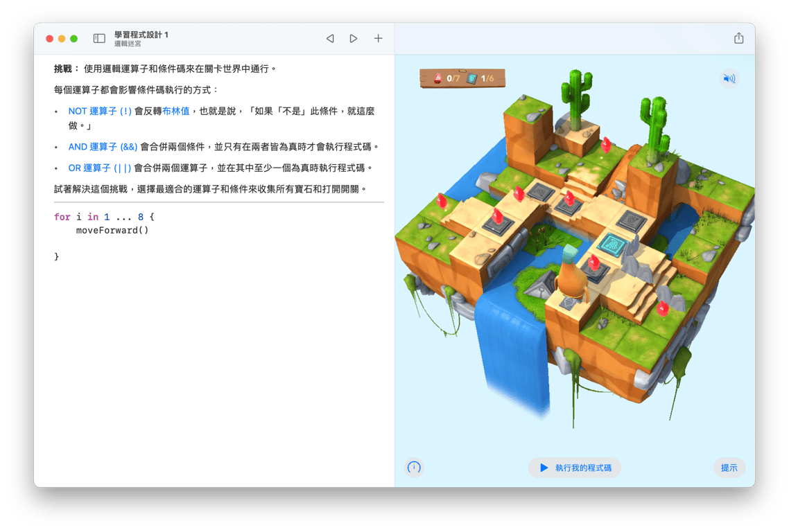Open the NOT 運算子 (!) link

click(100, 111)
